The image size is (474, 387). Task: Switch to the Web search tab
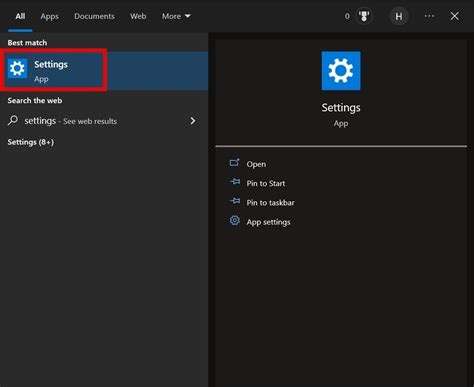(138, 16)
